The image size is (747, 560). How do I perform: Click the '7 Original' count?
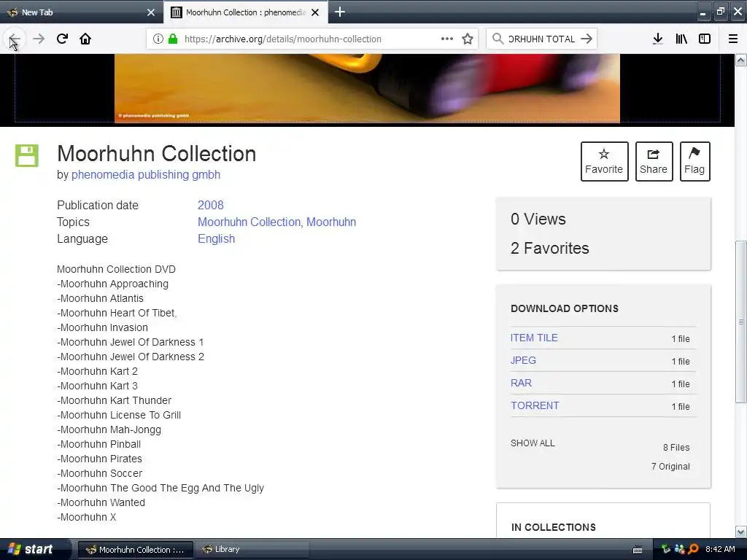coord(670,467)
